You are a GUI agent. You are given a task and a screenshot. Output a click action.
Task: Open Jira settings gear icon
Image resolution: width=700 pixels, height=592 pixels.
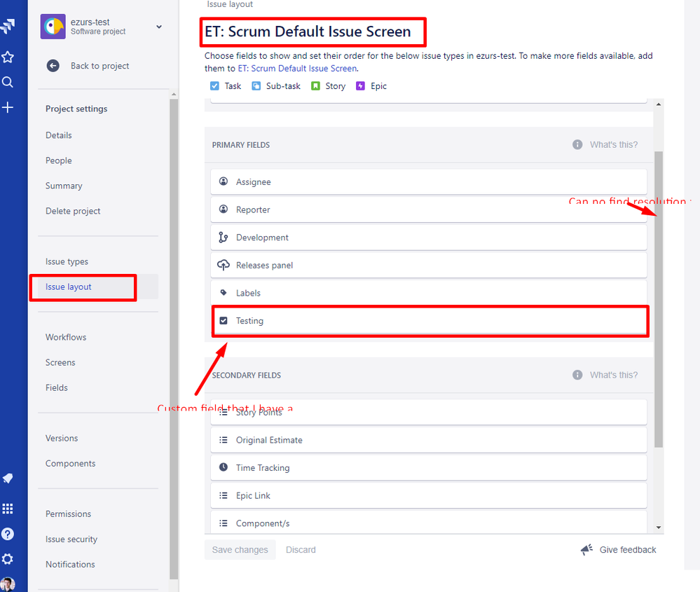8,559
